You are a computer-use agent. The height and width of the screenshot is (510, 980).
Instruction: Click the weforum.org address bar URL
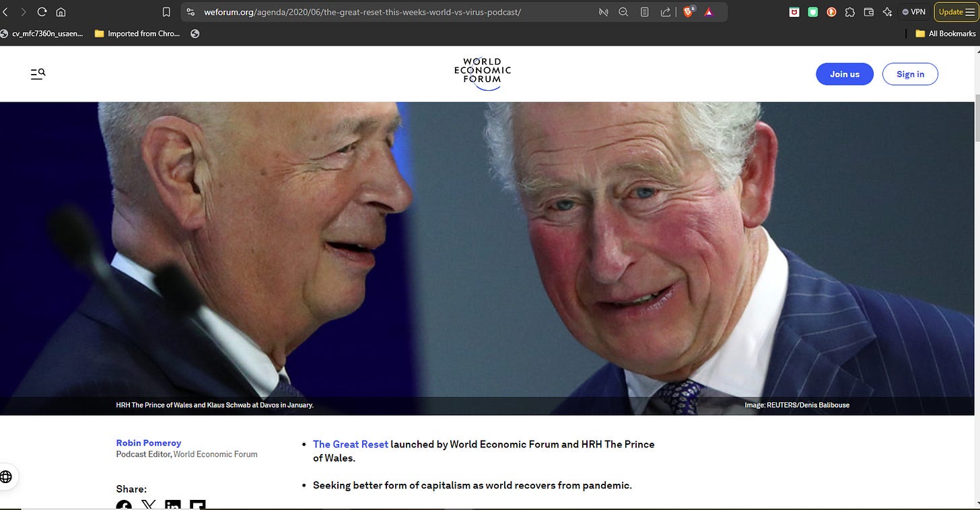[x=362, y=11]
